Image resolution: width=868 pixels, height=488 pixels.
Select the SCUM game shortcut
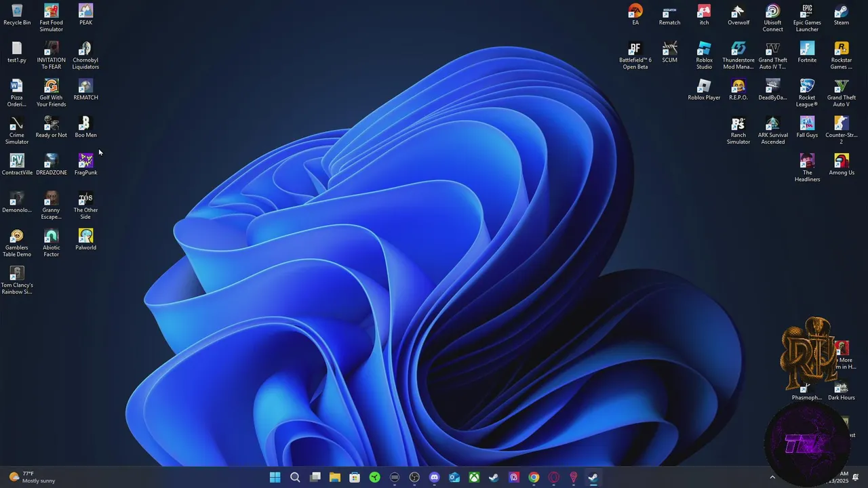[x=670, y=52]
